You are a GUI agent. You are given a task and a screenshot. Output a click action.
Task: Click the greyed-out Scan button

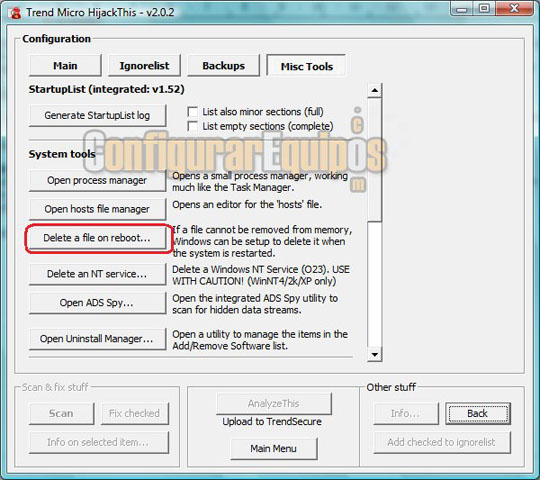pyautogui.click(x=61, y=414)
